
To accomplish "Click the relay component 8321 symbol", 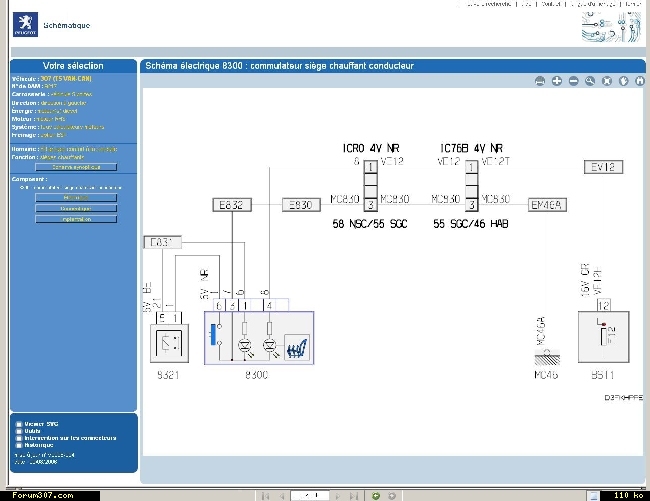I will (169, 344).
